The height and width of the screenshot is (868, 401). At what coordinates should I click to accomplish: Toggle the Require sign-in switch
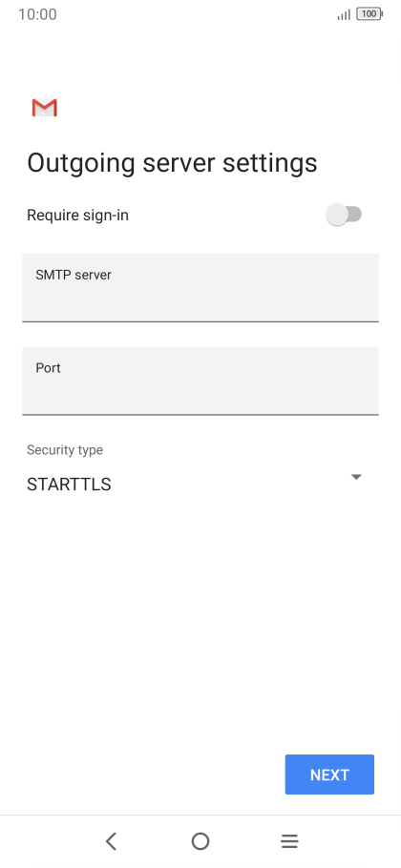pos(344,215)
